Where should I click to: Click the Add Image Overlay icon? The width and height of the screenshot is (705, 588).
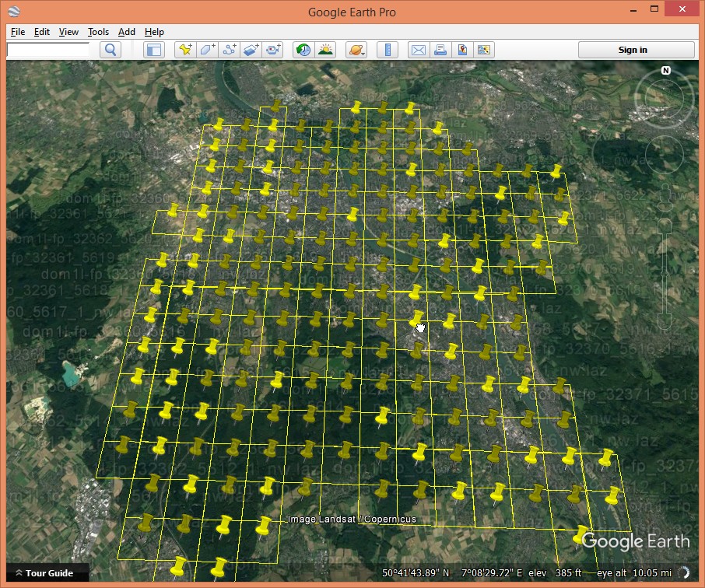tap(251, 50)
